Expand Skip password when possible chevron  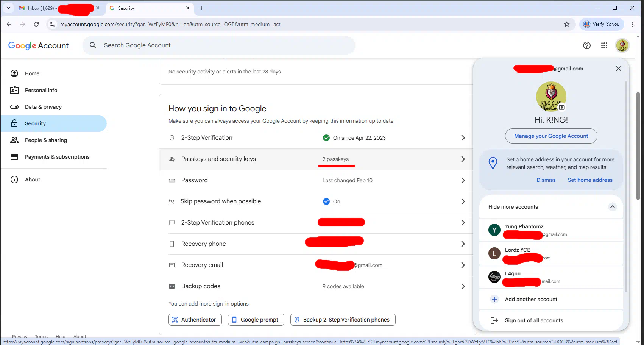tap(463, 201)
